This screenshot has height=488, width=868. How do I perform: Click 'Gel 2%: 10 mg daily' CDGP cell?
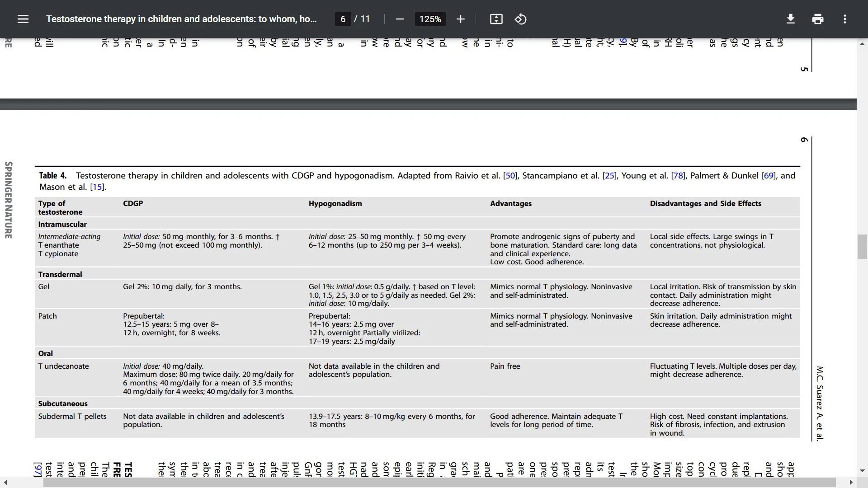click(x=182, y=287)
